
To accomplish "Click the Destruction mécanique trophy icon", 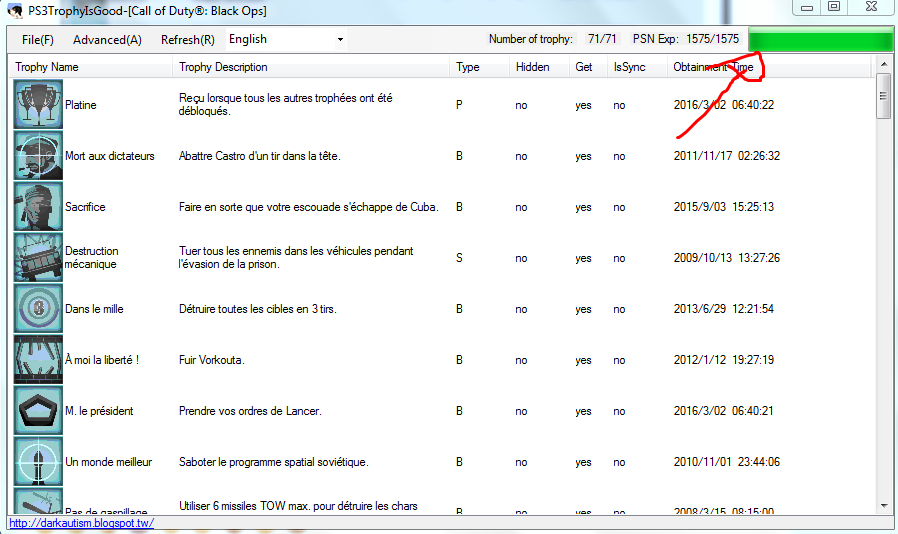I will (38, 257).
